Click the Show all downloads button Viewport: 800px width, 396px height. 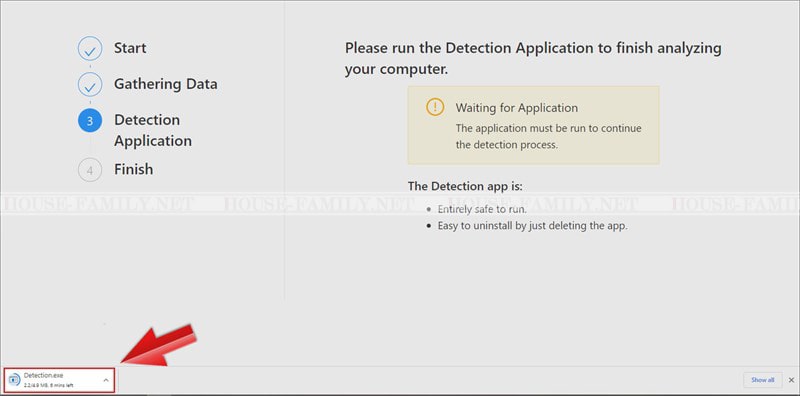pos(762,380)
